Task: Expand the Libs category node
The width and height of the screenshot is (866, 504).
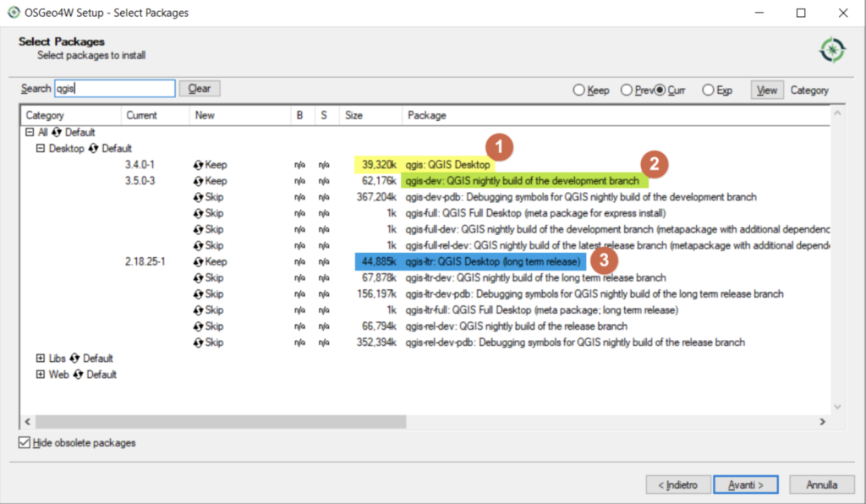Action: click(41, 359)
